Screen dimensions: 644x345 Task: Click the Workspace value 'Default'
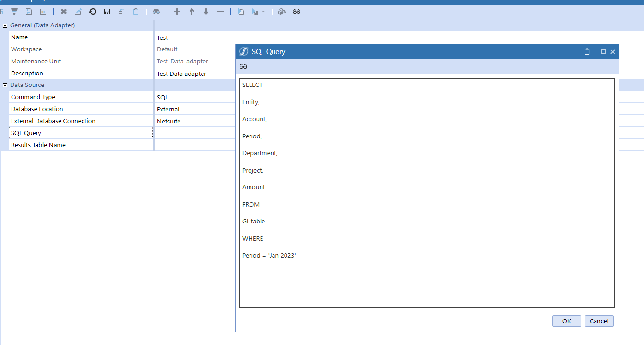pyautogui.click(x=167, y=49)
